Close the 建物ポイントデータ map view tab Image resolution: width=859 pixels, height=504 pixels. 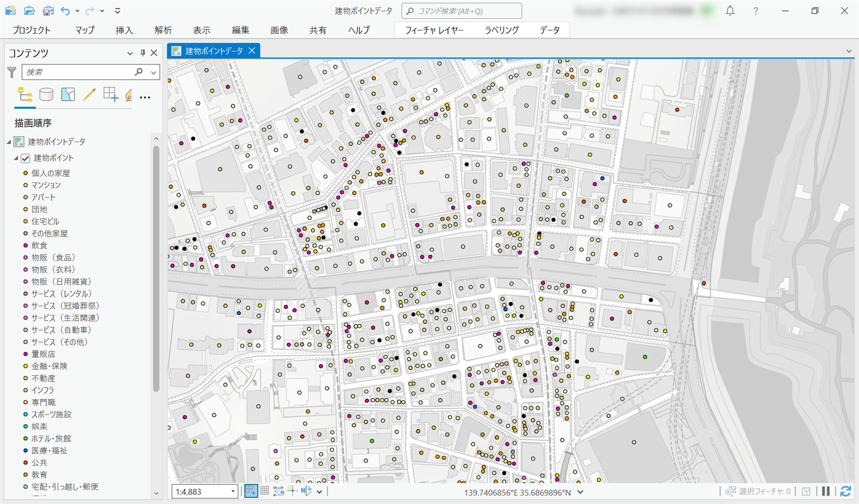252,51
